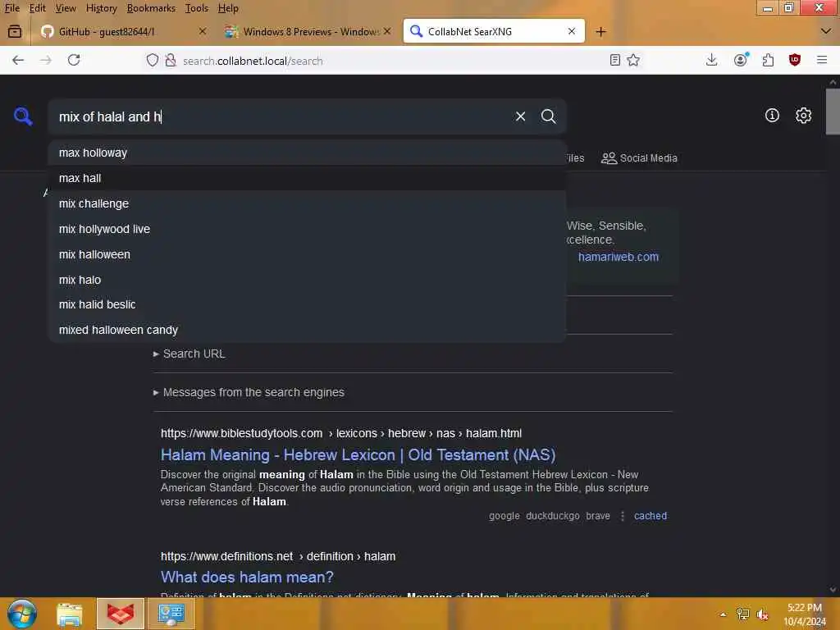Image resolution: width=840 pixels, height=630 pixels.
Task: Choose suggestion "mix hollywood live"
Action: click(307, 229)
